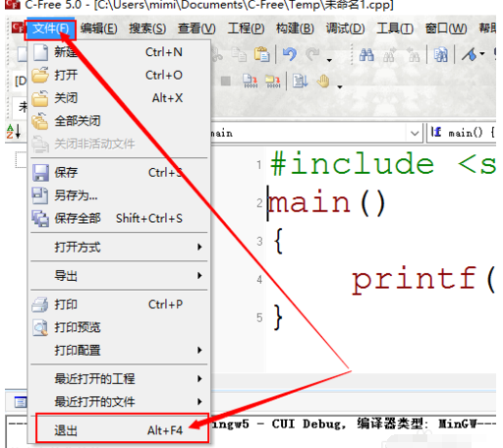Image resolution: width=503 pixels, height=448 pixels.
Task: Click the save-as disk icon
Action: [40, 196]
